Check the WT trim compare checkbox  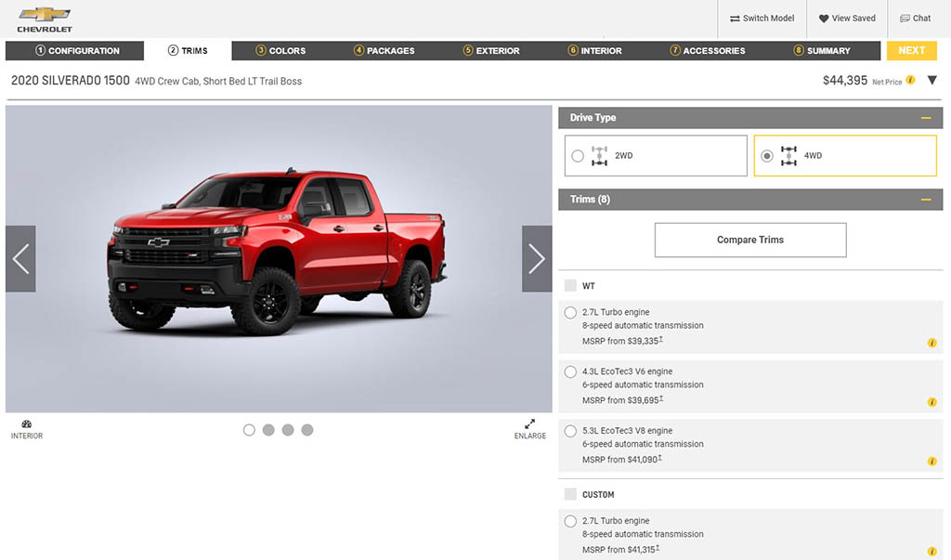(570, 286)
